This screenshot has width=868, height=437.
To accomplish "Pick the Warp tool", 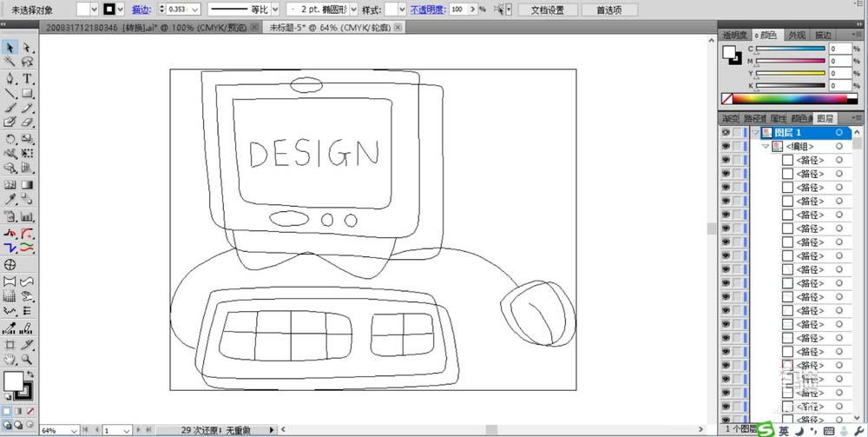I will (x=10, y=153).
